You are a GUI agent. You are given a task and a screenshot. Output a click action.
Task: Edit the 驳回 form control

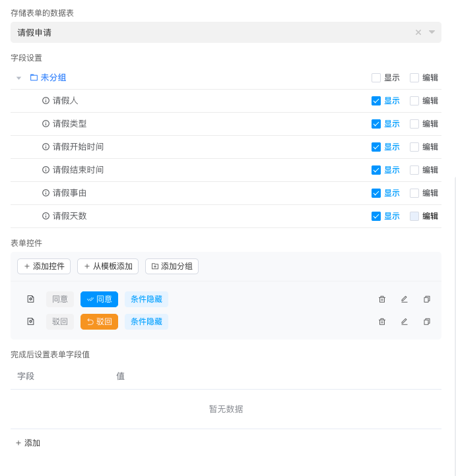(x=405, y=322)
